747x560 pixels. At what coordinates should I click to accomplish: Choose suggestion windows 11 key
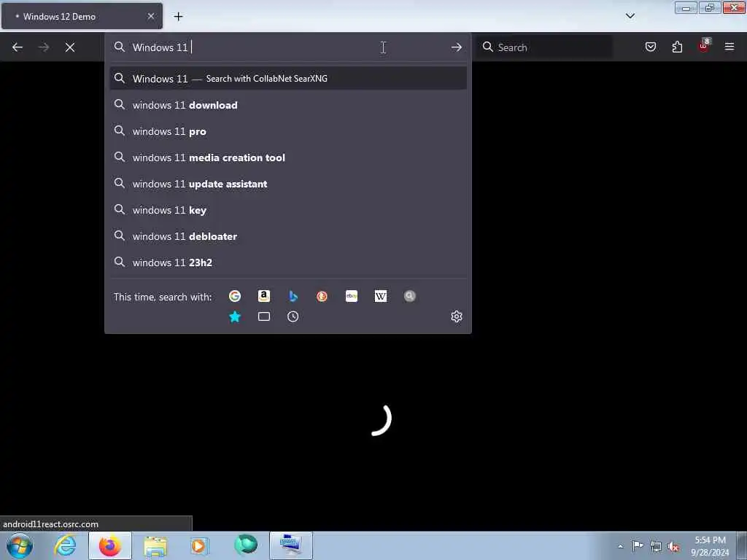coord(288,210)
